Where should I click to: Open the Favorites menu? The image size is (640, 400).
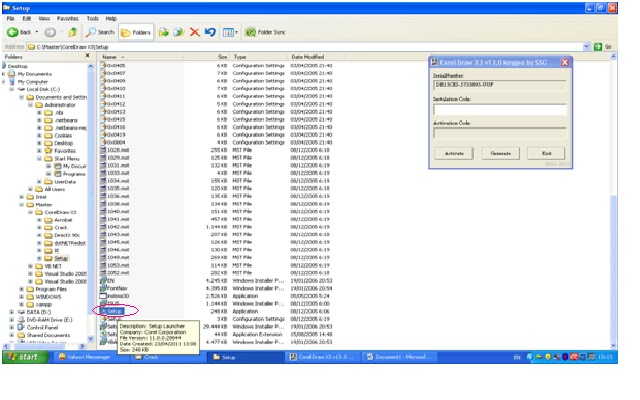[x=68, y=19]
